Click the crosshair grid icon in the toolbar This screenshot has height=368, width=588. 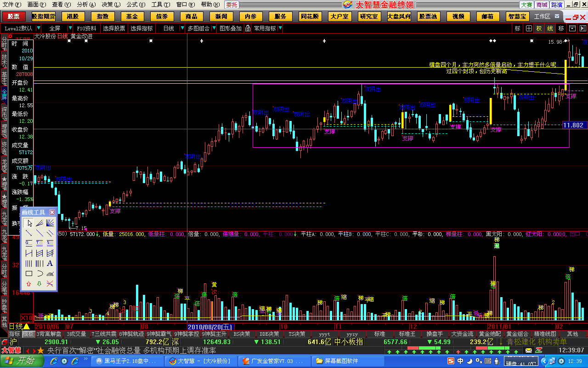coord(529,28)
